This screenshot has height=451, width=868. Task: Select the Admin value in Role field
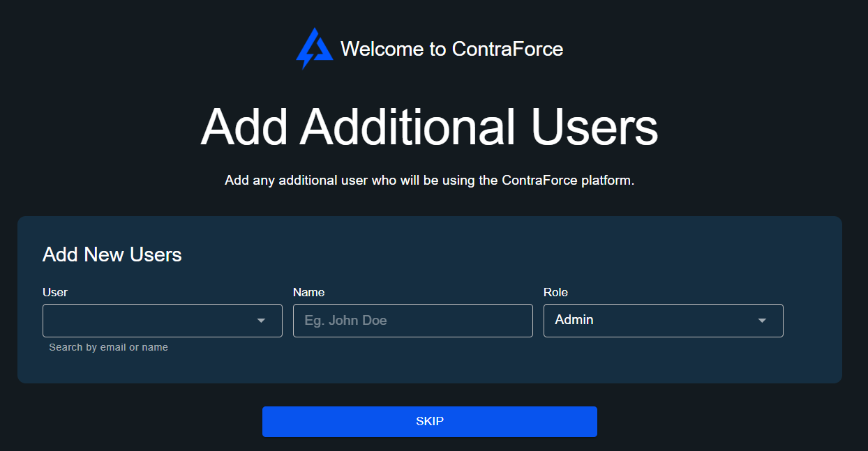pyautogui.click(x=574, y=320)
